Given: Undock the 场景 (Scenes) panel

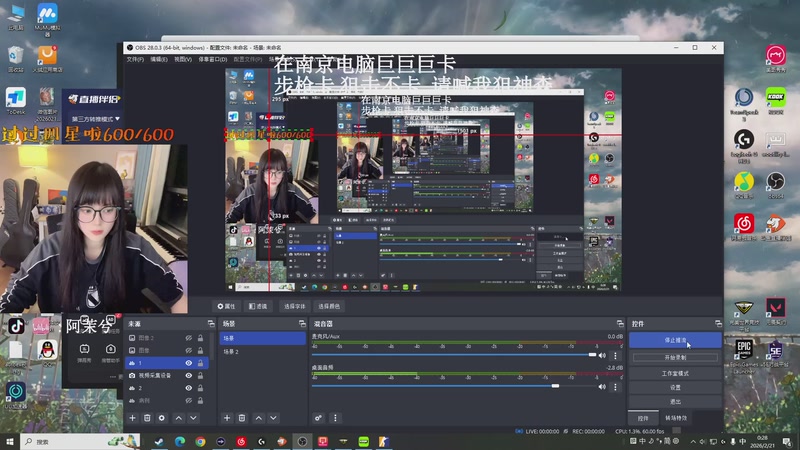Looking at the screenshot, I should pos(302,323).
